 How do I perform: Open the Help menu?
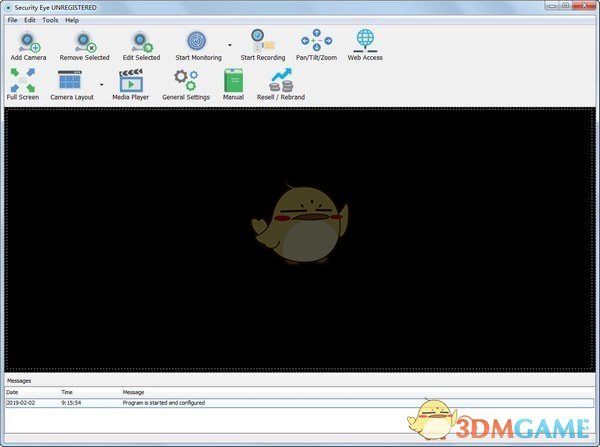[x=72, y=20]
